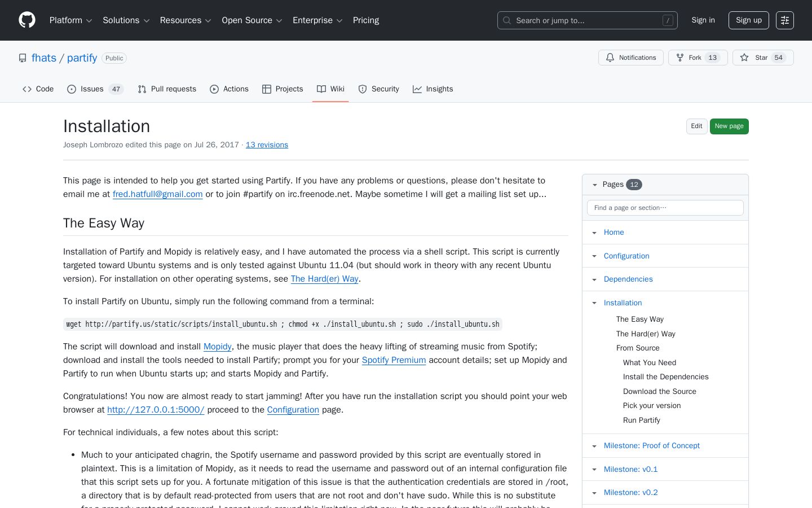Switch to the Wiki tab
Image resolution: width=812 pixels, height=508 pixels.
pyautogui.click(x=330, y=89)
